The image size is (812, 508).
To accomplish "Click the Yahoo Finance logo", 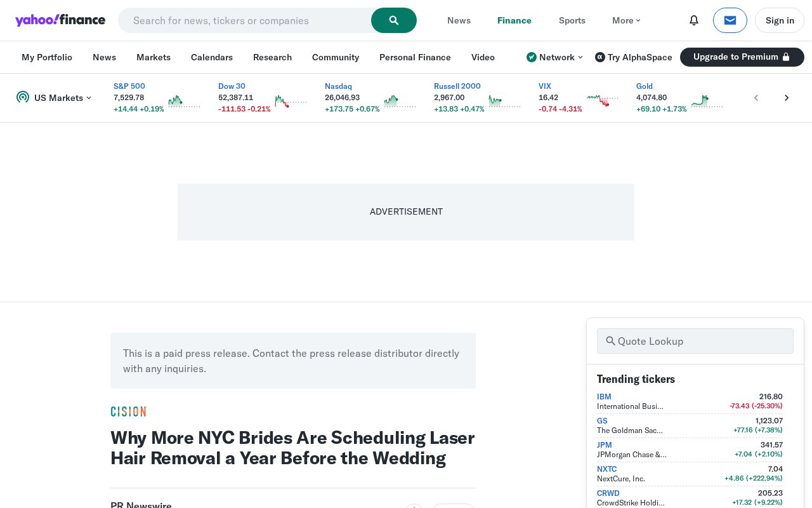I will point(60,20).
